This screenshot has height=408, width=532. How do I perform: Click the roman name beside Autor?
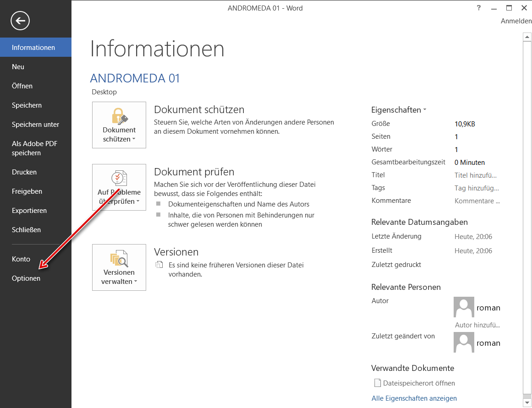point(488,308)
